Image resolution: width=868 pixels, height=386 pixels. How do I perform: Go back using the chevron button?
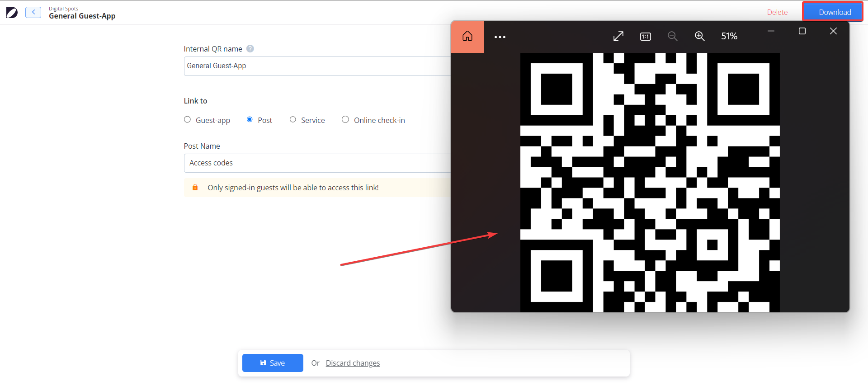click(33, 12)
